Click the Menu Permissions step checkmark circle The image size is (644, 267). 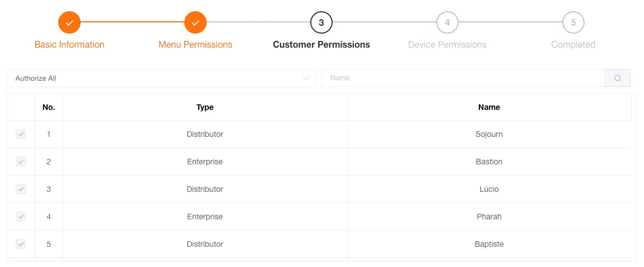coord(195,23)
